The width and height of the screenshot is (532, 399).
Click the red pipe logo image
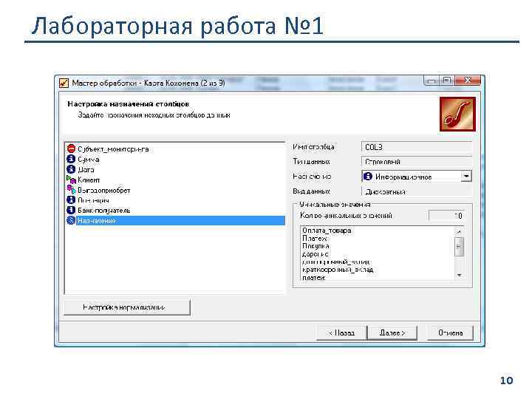pyautogui.click(x=457, y=114)
